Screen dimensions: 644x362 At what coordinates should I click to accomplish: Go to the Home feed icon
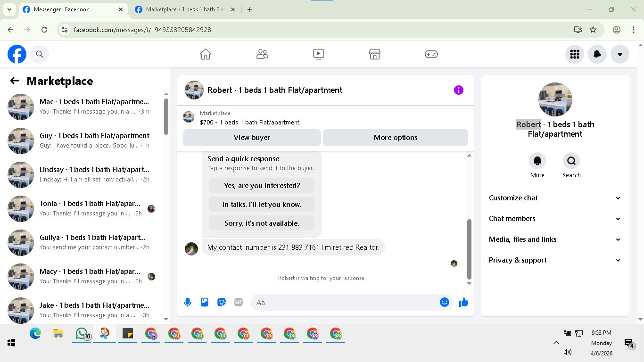point(206,54)
